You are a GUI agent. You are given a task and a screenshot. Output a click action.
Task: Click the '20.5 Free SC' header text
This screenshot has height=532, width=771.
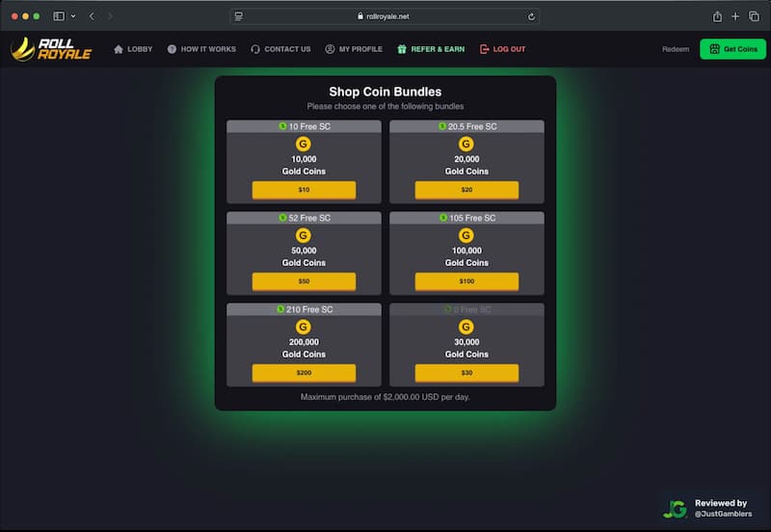point(472,126)
